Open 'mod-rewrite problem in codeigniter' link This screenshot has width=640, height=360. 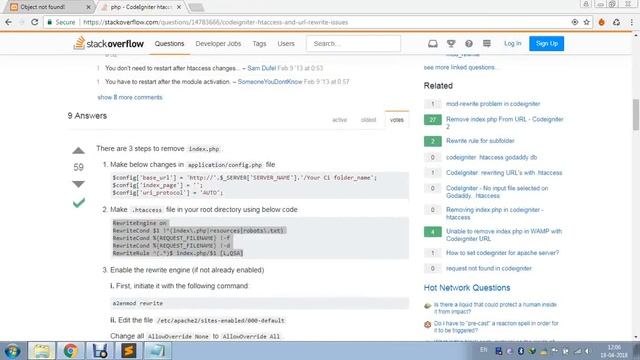(493, 104)
